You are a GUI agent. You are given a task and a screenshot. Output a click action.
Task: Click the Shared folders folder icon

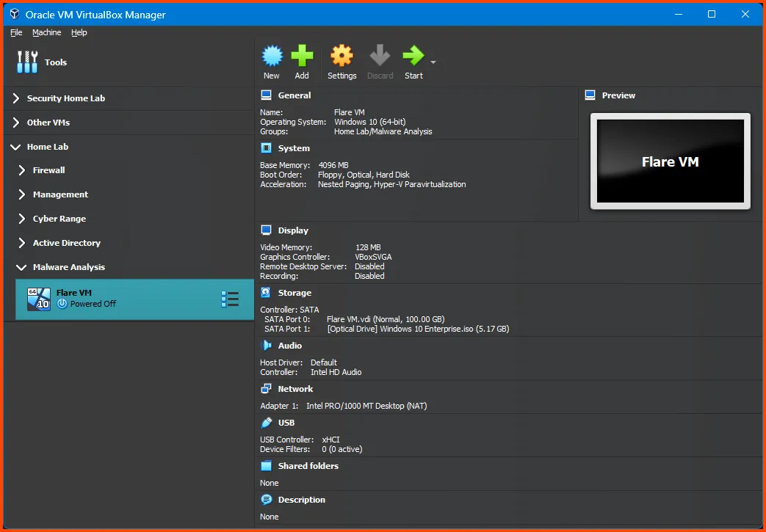point(266,466)
